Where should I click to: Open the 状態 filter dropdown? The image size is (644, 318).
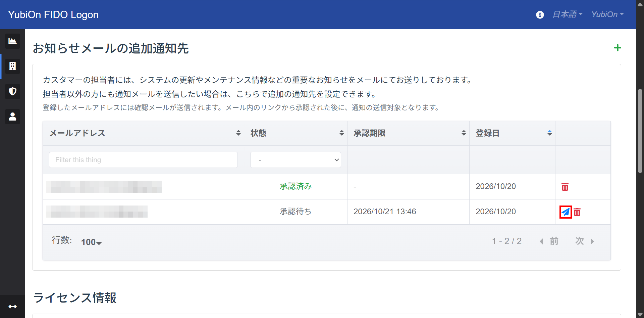coord(296,160)
